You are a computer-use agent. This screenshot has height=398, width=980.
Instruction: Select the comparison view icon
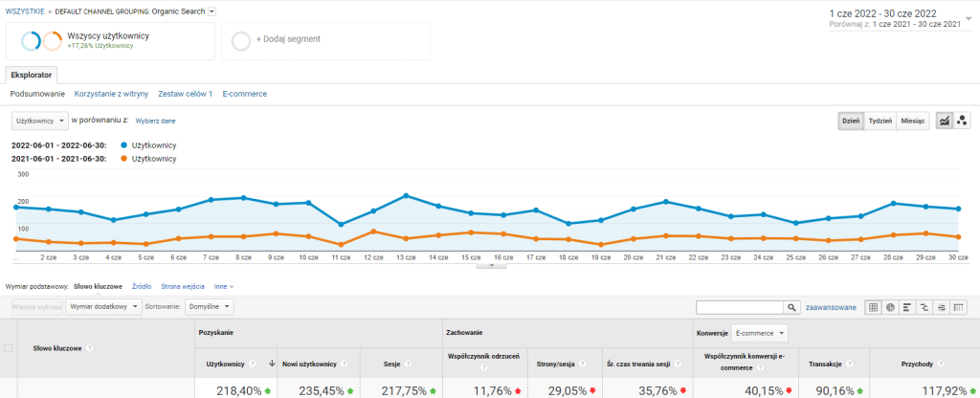pyautogui.click(x=924, y=307)
